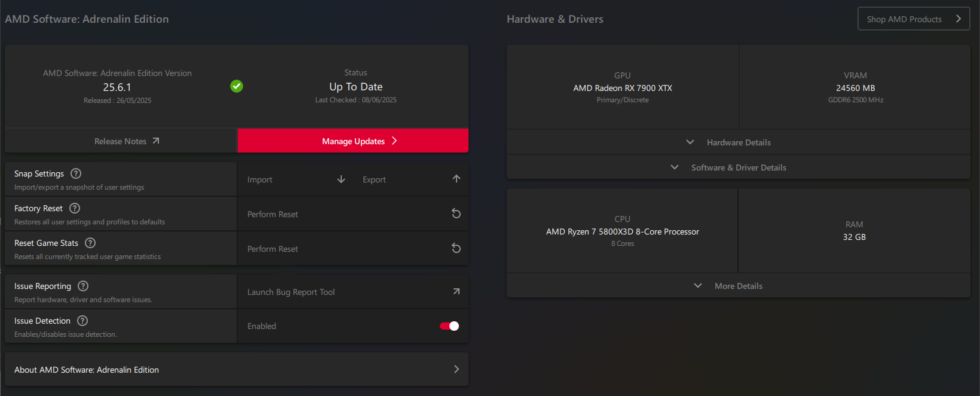Click 'AMD Ryzen 7 5800X3D 8-Core Processor' text

tap(623, 231)
